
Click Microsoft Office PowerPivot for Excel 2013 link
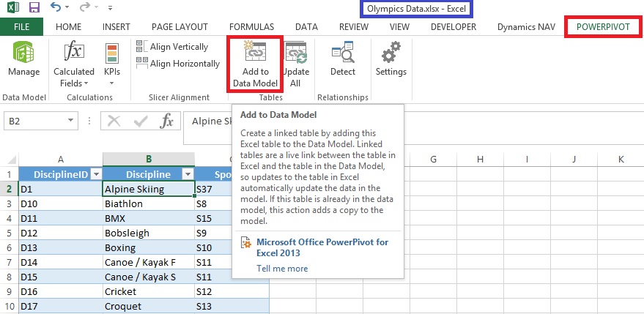pyautogui.click(x=322, y=247)
